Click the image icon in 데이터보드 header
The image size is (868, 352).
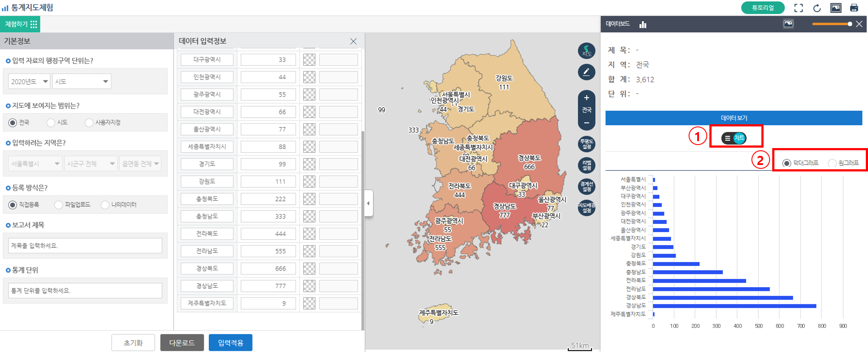(788, 24)
